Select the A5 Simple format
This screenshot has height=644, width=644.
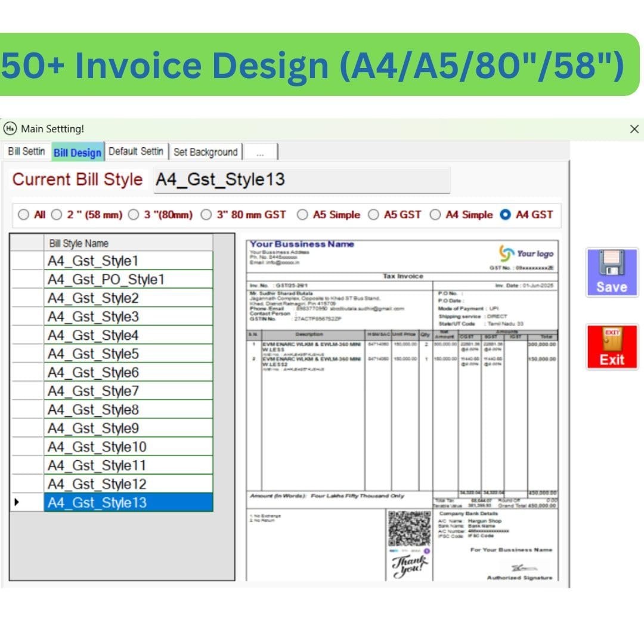pos(303,215)
